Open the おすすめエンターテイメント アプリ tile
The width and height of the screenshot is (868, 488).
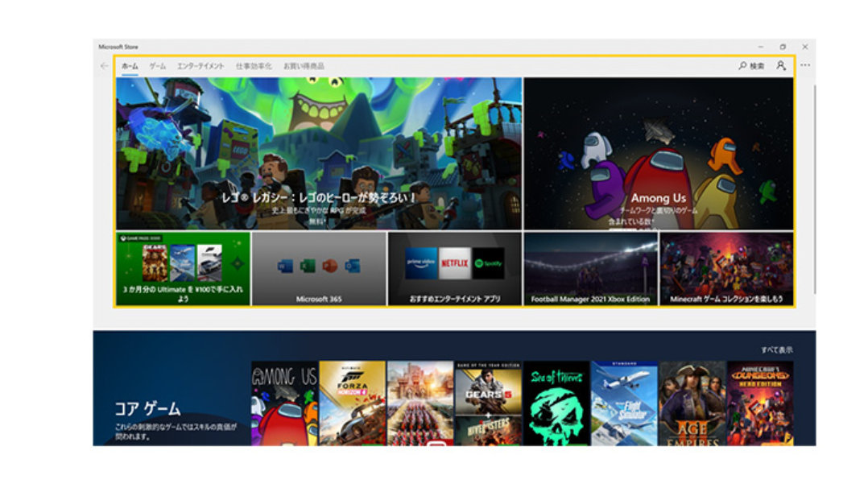click(454, 269)
